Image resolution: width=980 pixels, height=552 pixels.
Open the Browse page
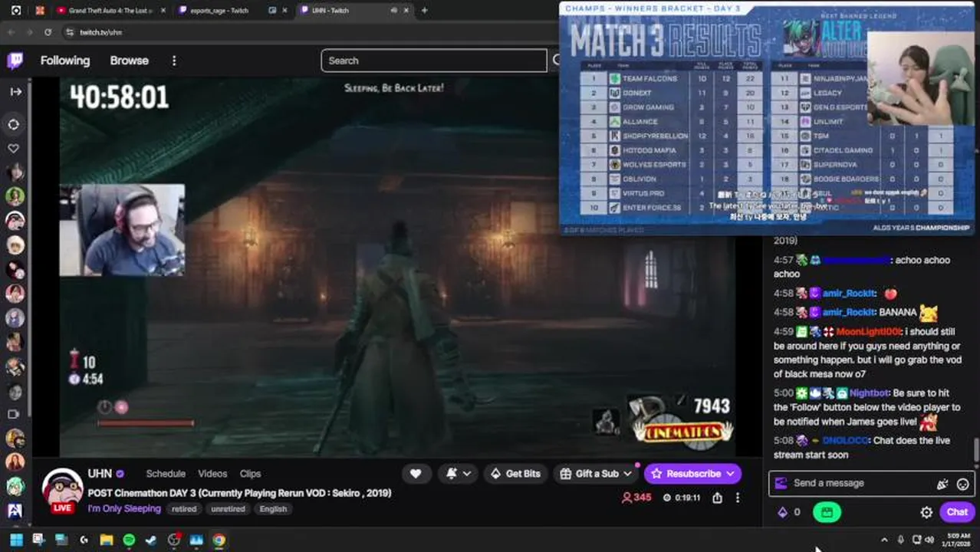129,61
